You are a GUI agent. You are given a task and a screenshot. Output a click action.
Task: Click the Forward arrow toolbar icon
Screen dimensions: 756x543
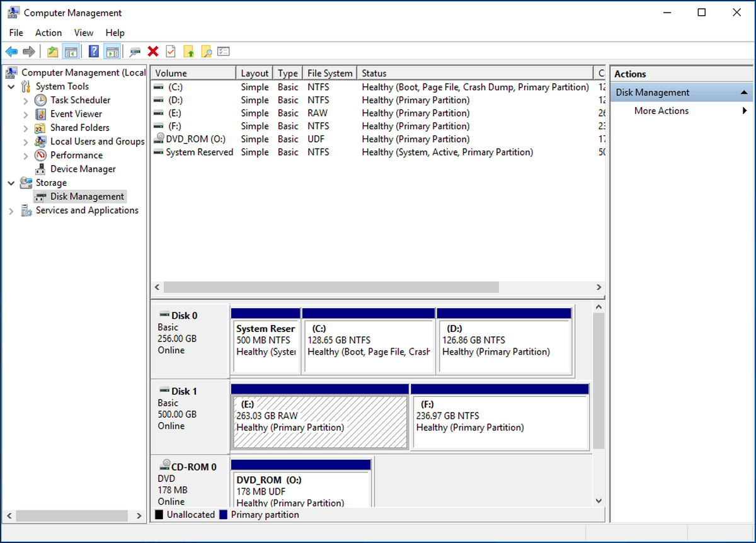point(28,52)
